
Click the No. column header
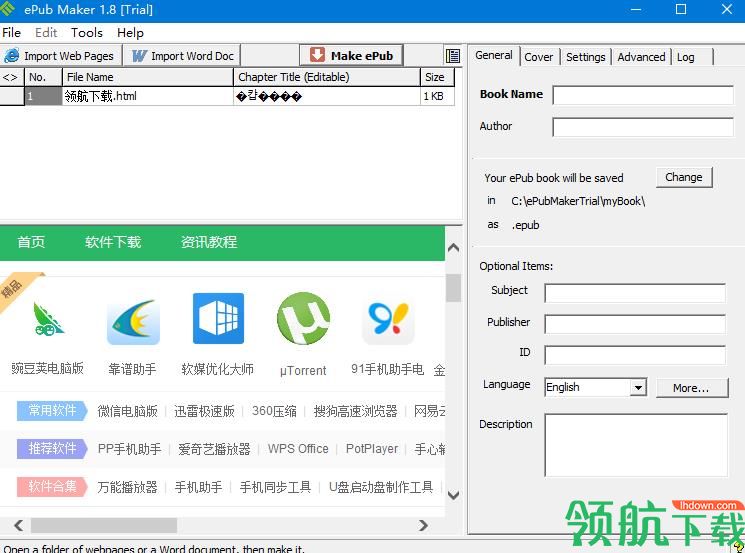43,77
